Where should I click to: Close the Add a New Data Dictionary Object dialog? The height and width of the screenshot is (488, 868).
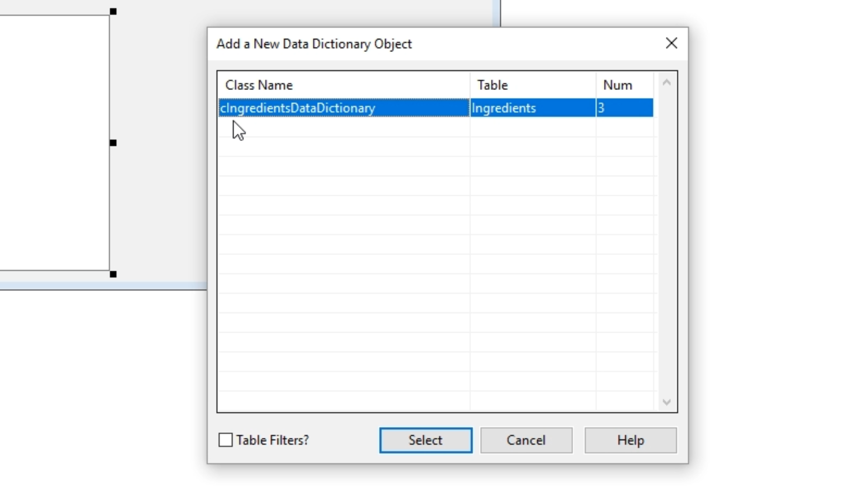671,43
